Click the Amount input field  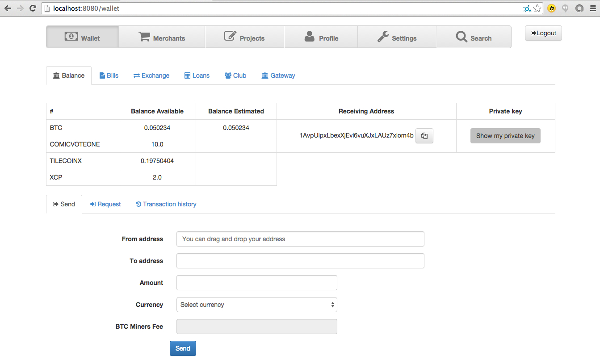point(257,283)
